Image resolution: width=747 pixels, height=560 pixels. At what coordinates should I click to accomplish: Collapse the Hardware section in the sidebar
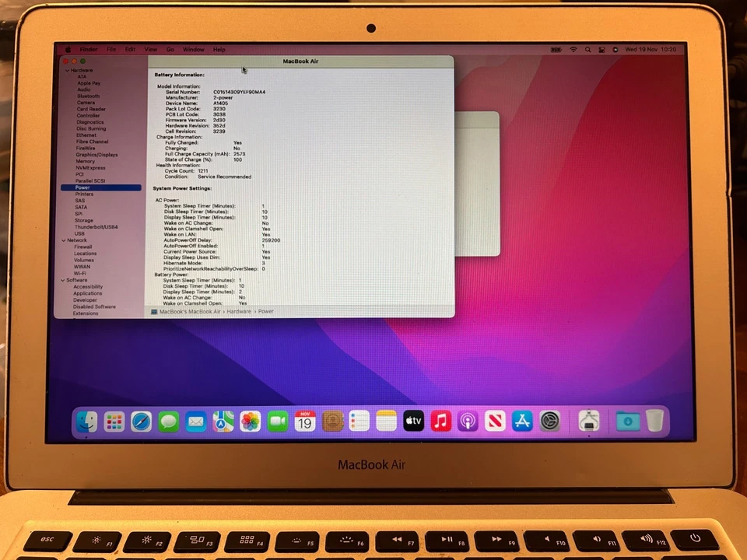pyautogui.click(x=68, y=70)
